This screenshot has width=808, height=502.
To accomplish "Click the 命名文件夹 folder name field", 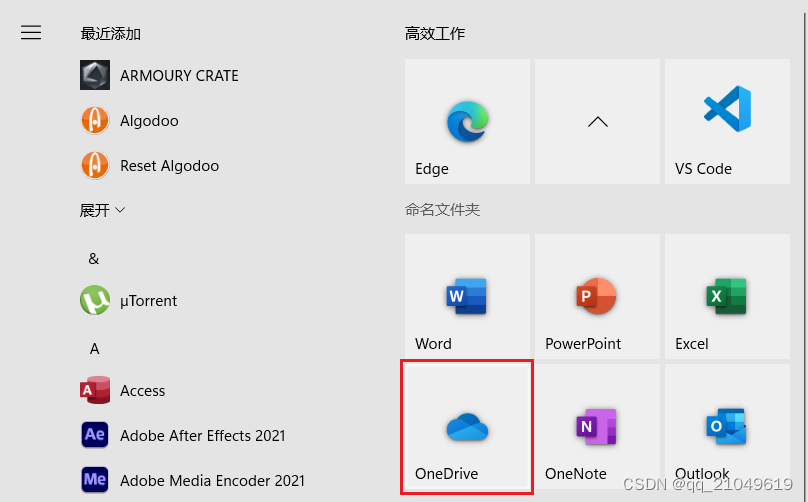I will pos(443,210).
